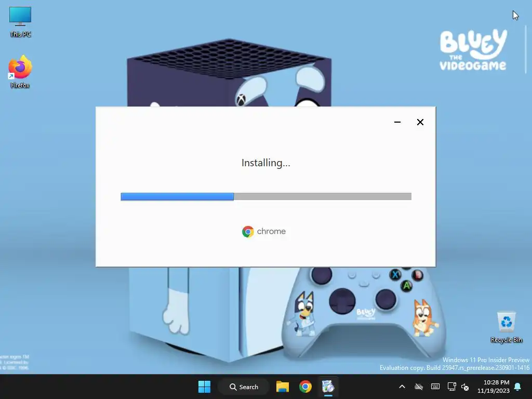Open the notification bell icon
Image resolution: width=532 pixels, height=399 pixels.
518,387
